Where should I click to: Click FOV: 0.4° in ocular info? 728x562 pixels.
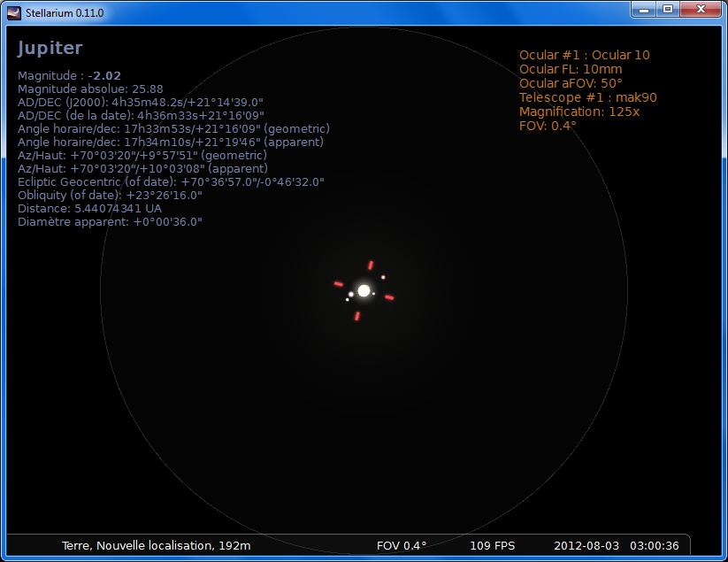tap(548, 126)
